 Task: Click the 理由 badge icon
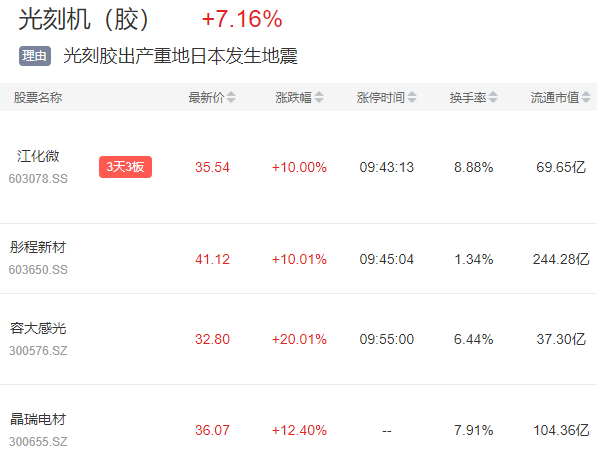point(35,56)
